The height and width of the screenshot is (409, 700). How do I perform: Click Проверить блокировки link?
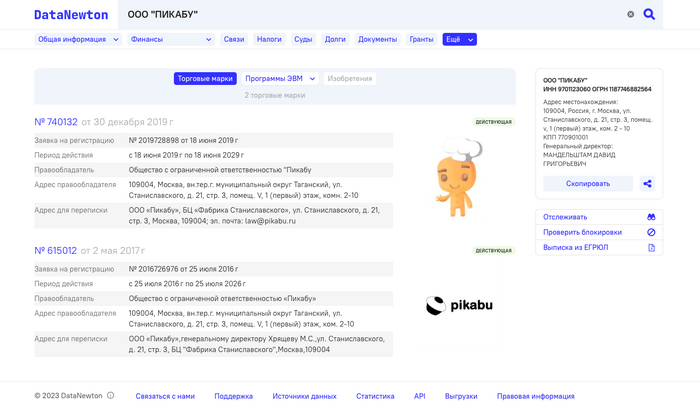click(583, 232)
